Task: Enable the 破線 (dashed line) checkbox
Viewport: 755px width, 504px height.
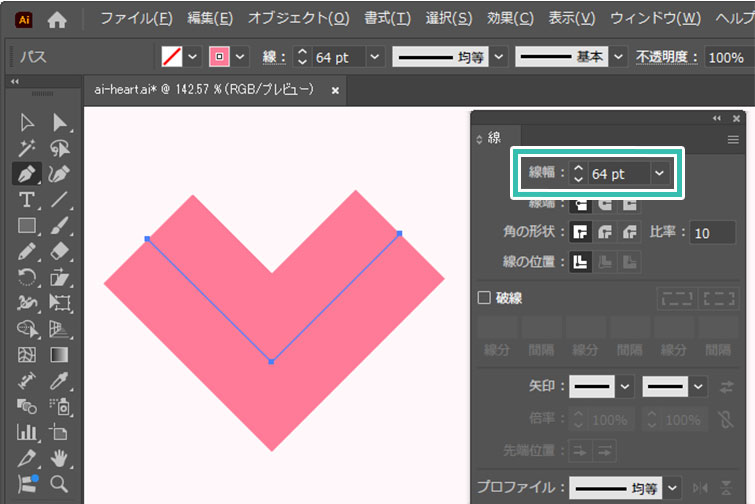Action: point(485,297)
